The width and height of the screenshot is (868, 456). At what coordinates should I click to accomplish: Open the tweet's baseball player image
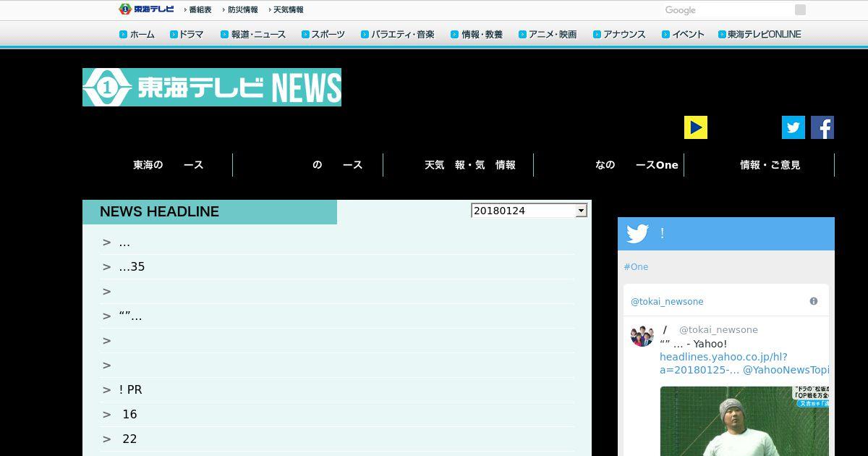tap(744, 421)
